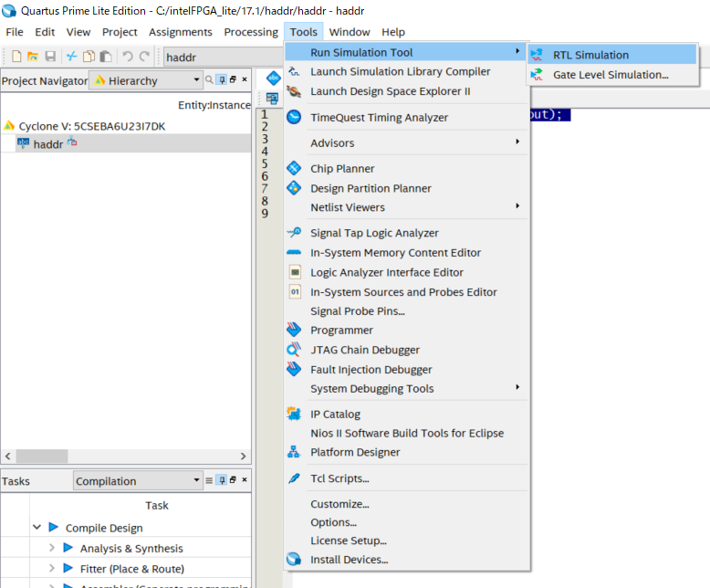710x588 pixels.
Task: Open the Assignments menu
Action: coord(180,32)
